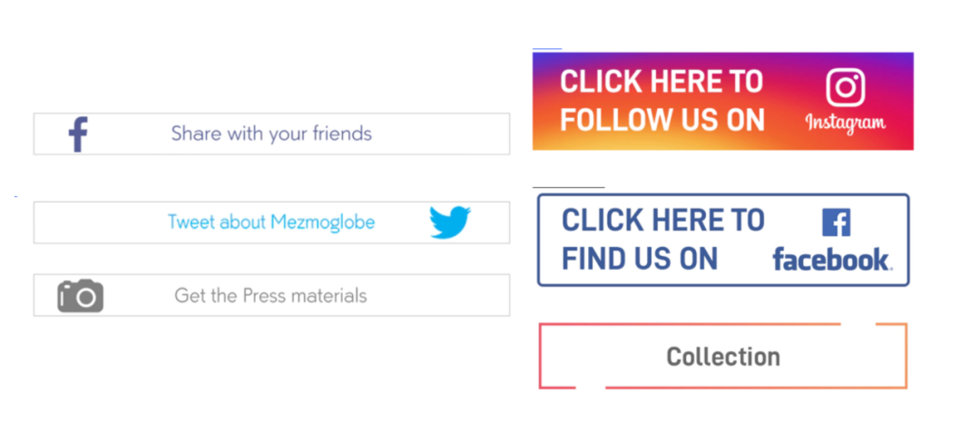Click "FIND US ON" Facebook banner text
The height and width of the screenshot is (423, 980).
(x=640, y=258)
